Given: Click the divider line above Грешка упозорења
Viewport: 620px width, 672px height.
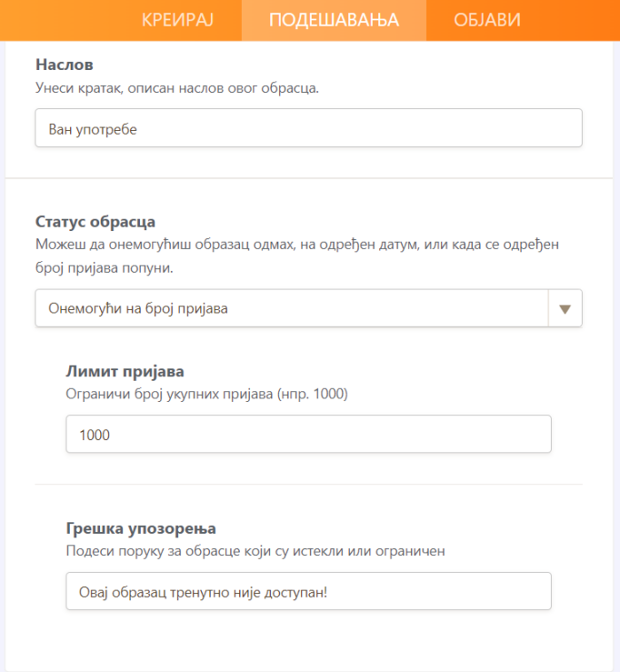Looking at the screenshot, I should pyautogui.click(x=308, y=484).
